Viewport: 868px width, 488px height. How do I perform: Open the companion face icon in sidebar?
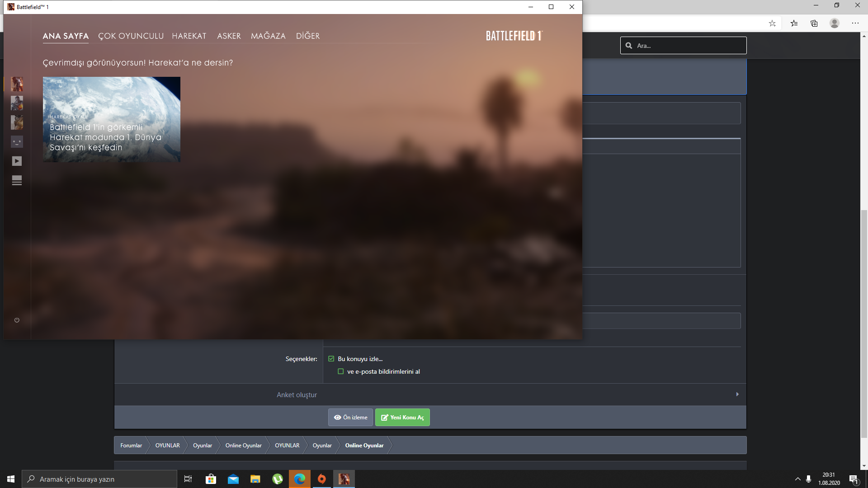(17, 142)
